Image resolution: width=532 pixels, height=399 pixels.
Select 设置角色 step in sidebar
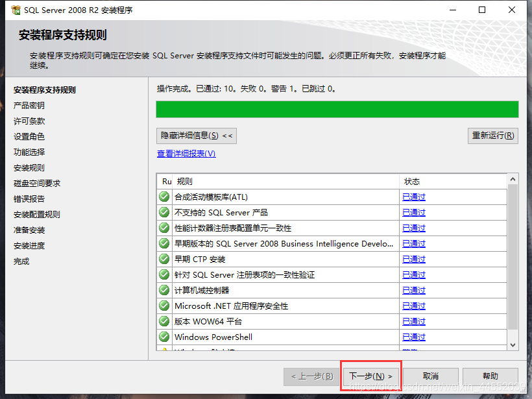click(29, 137)
